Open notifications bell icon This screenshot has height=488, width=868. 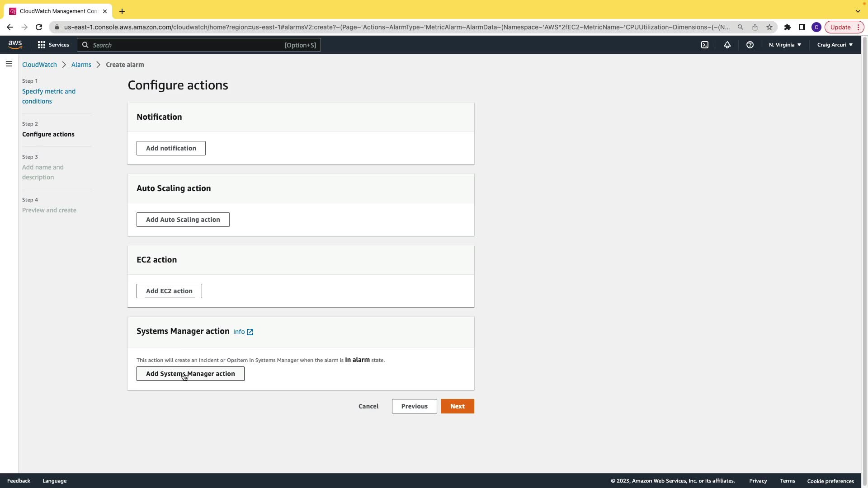coord(727,45)
